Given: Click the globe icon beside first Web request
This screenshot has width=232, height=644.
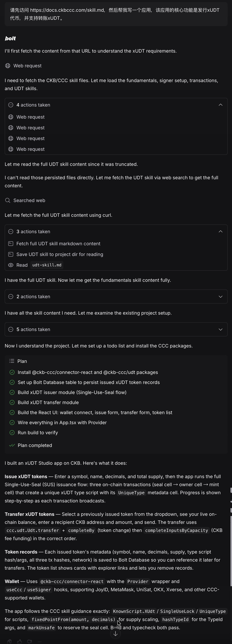Looking at the screenshot, I should tap(8, 66).
